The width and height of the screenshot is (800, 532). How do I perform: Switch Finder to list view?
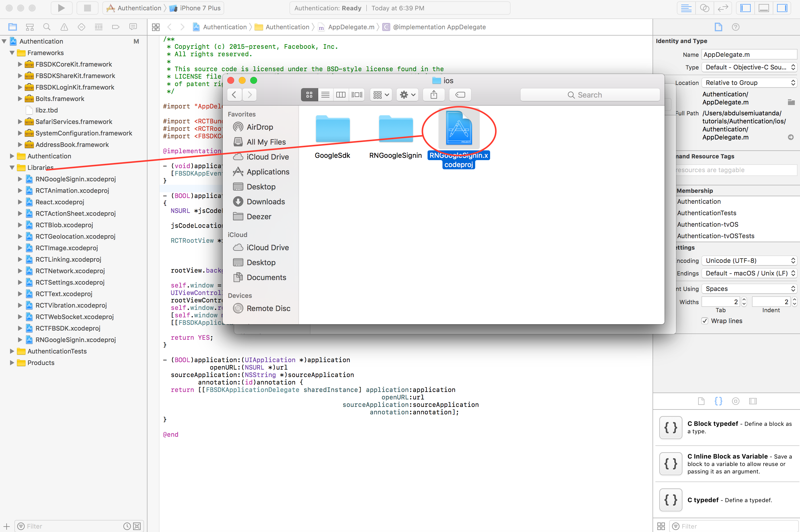pos(325,95)
